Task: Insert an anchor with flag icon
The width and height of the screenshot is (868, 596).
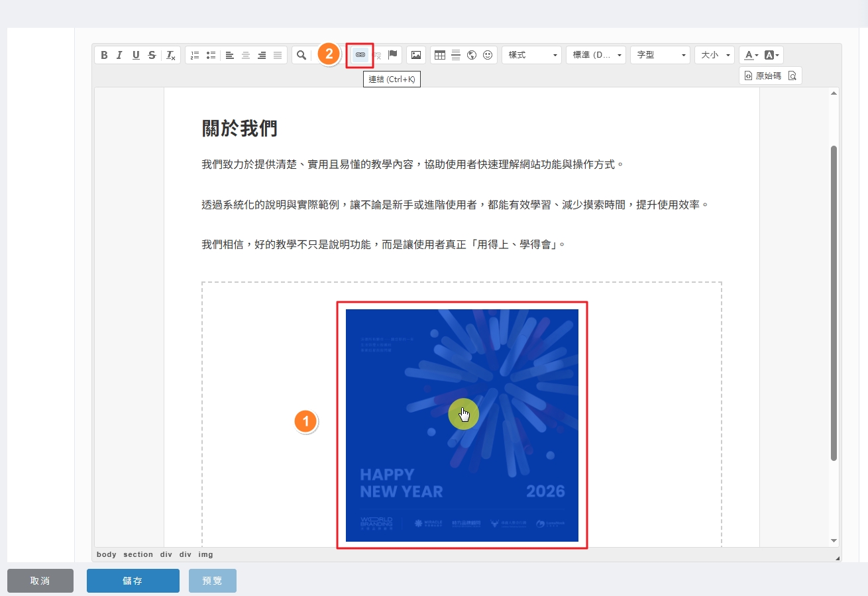Action: [393, 55]
